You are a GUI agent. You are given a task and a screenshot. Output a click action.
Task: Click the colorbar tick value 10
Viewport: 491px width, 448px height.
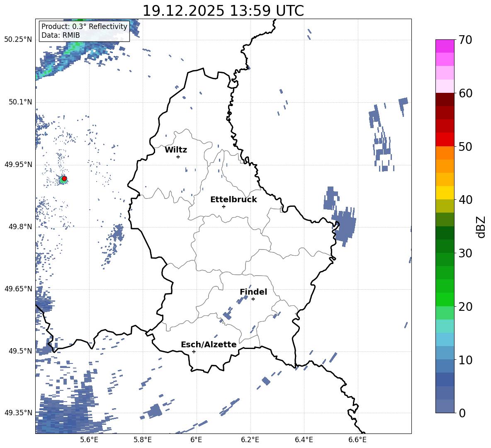click(465, 360)
